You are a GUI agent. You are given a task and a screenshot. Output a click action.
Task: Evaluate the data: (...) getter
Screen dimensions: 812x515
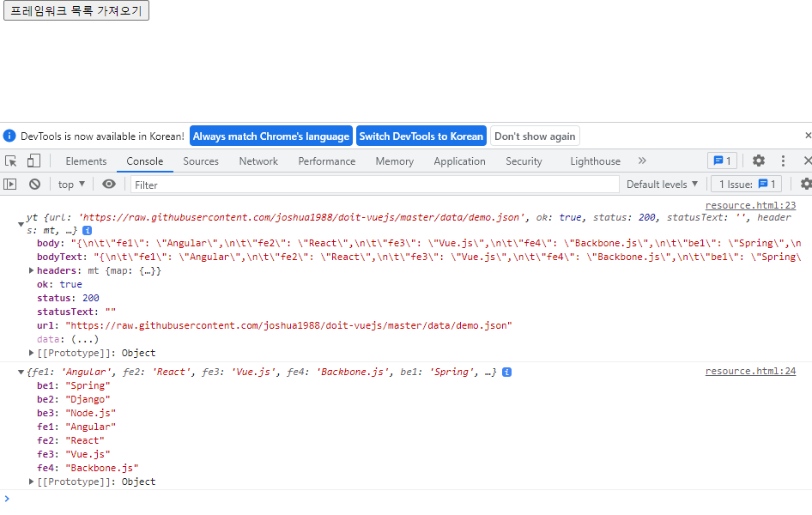[x=84, y=340]
